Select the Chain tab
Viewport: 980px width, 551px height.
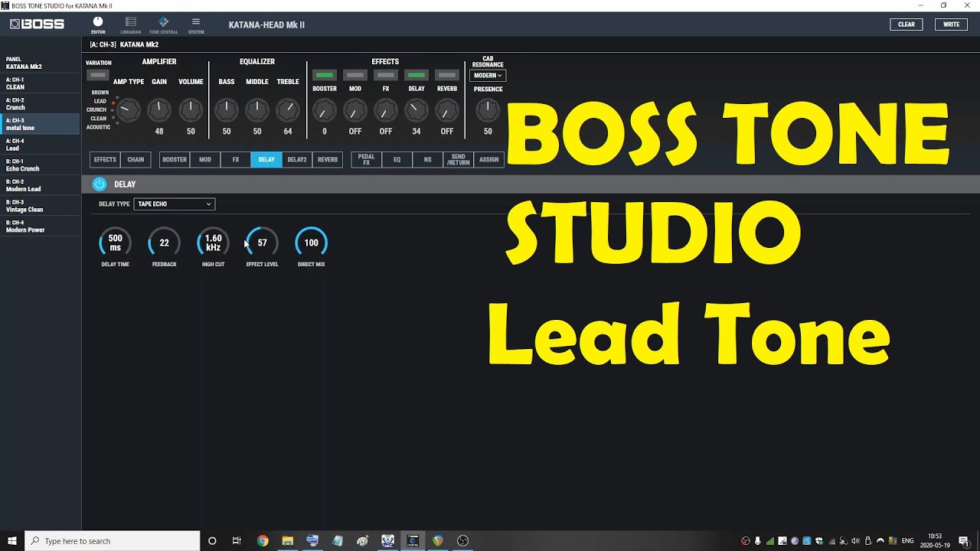tap(136, 160)
